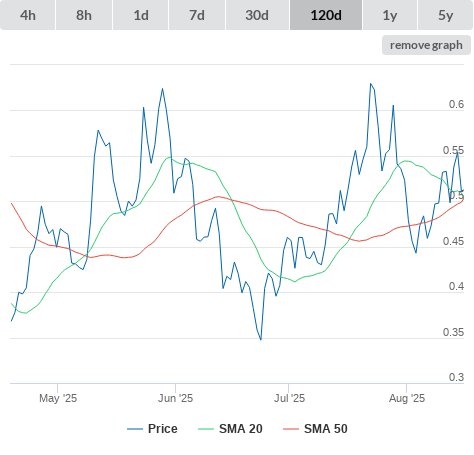Click the red SMA 50 line swatch
This screenshot has height=455, width=474.
coord(291,429)
